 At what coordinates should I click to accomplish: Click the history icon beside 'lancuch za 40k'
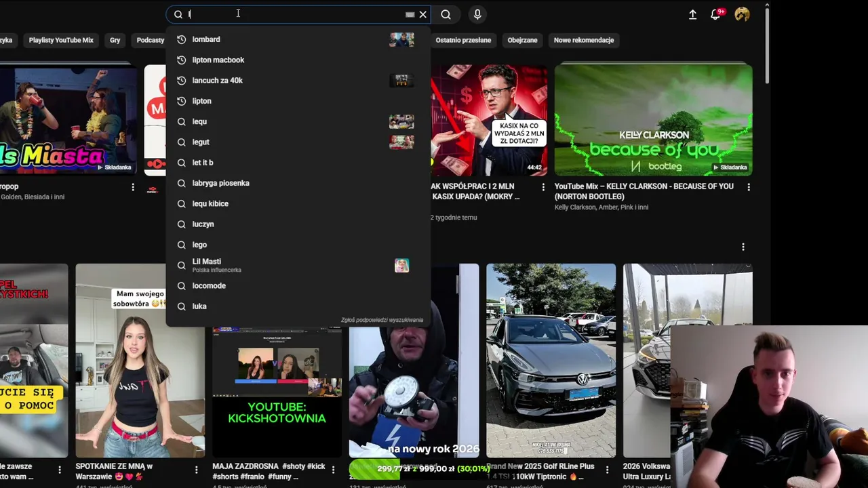[181, 80]
